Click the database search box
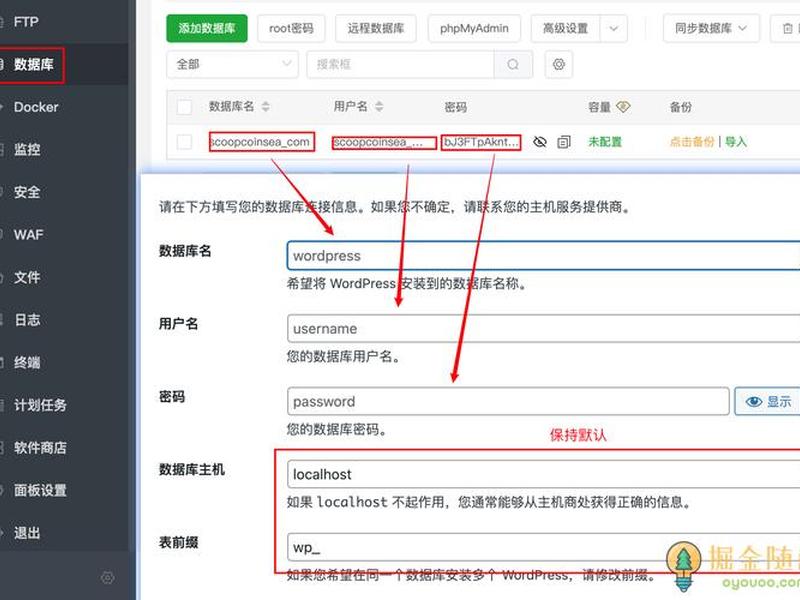The width and height of the screenshot is (800, 600). [401, 64]
